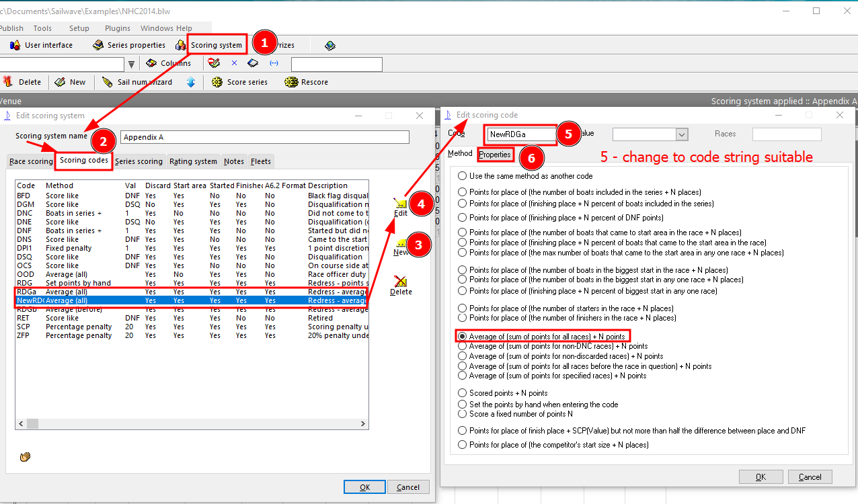Click OK in Edit scoring code dialog
The height and width of the screenshot is (504, 858).
[760, 477]
